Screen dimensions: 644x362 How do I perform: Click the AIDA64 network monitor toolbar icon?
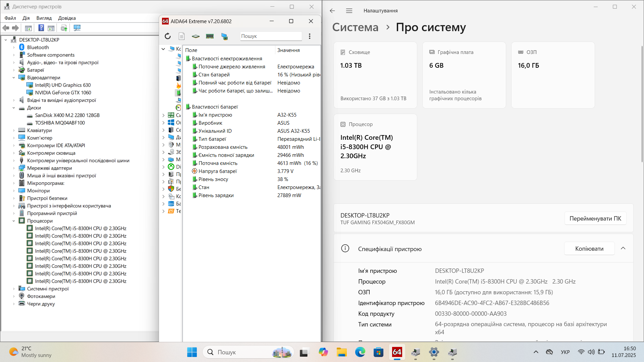[x=224, y=36]
